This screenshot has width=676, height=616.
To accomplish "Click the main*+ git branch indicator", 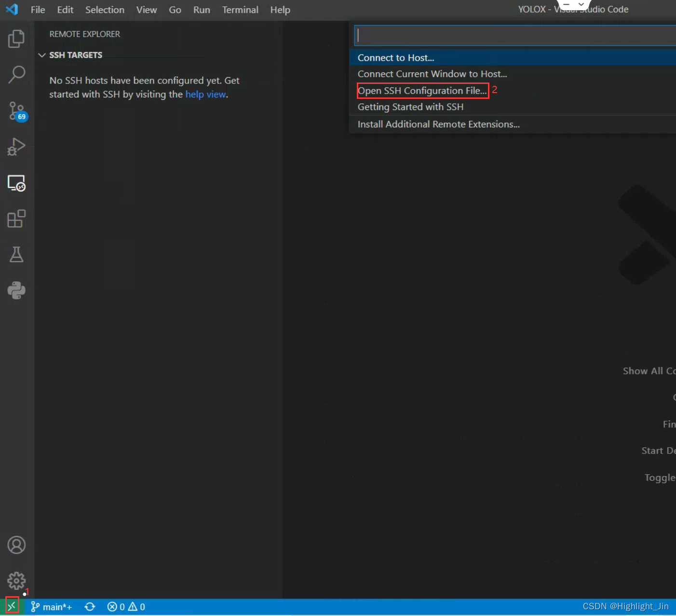I will click(x=52, y=607).
